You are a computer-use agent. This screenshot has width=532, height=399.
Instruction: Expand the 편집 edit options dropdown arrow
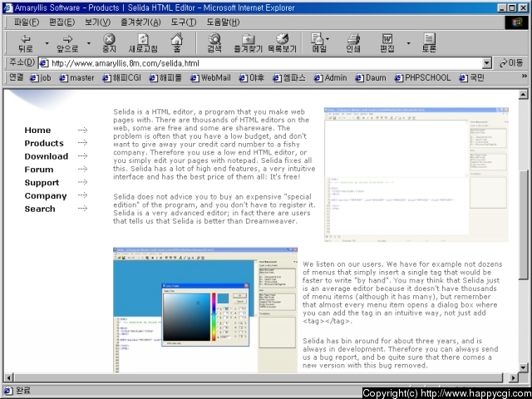(408, 43)
